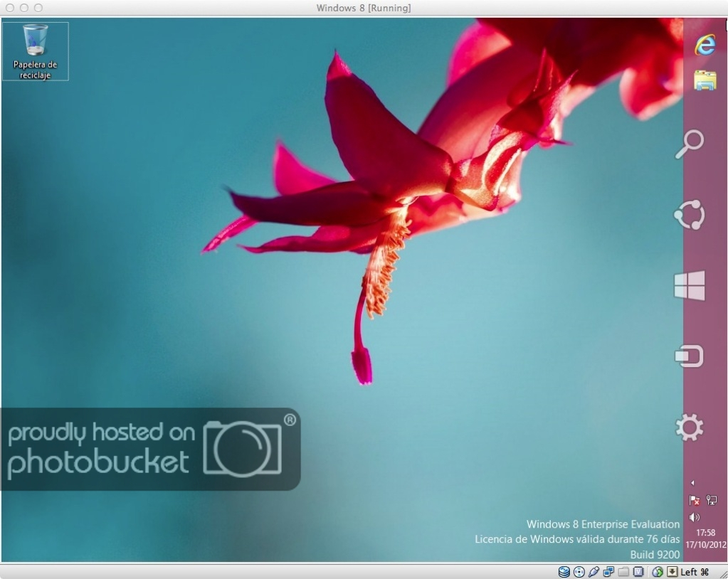This screenshot has width=728, height=579.
Task: Click the 'Build 9200' watermark text
Action: (x=655, y=554)
